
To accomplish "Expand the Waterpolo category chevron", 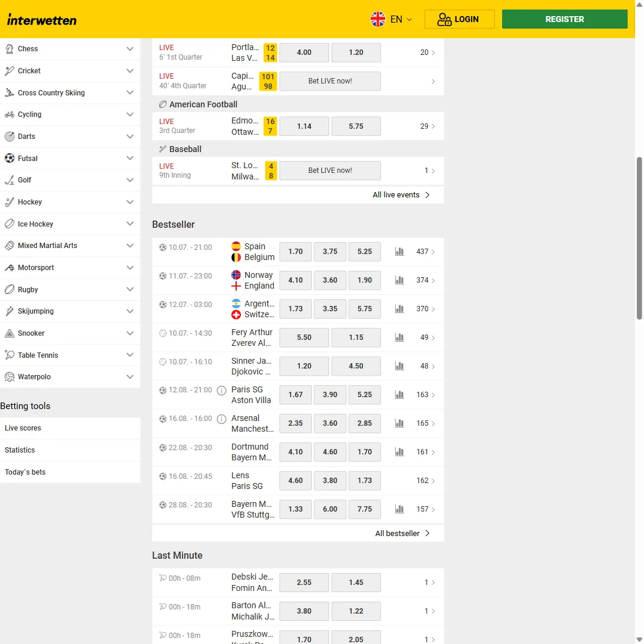I will tap(130, 377).
